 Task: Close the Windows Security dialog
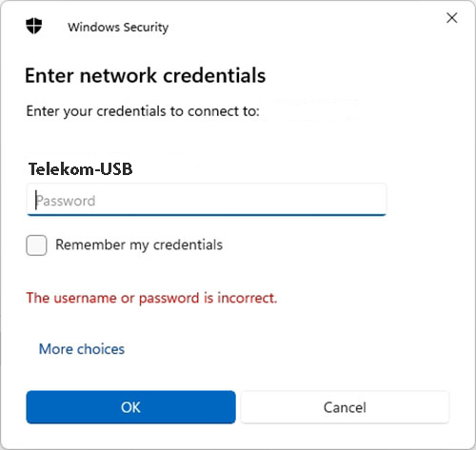452,18
